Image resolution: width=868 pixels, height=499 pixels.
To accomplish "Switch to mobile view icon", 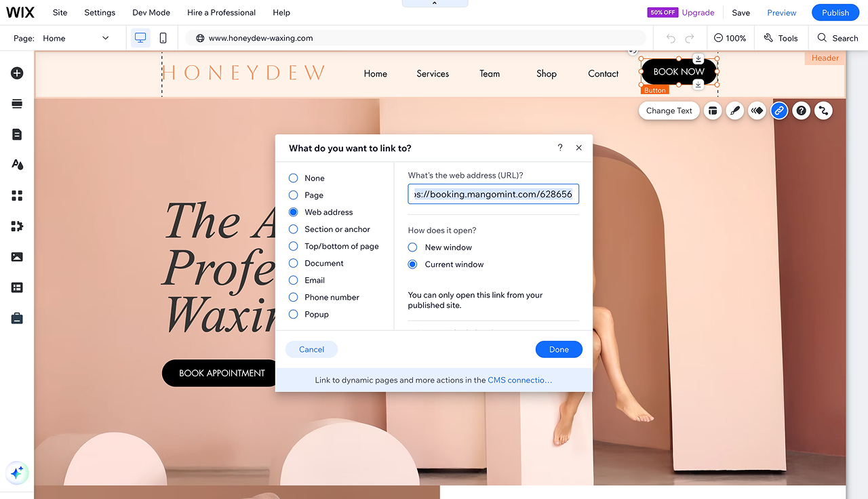I will pos(163,38).
